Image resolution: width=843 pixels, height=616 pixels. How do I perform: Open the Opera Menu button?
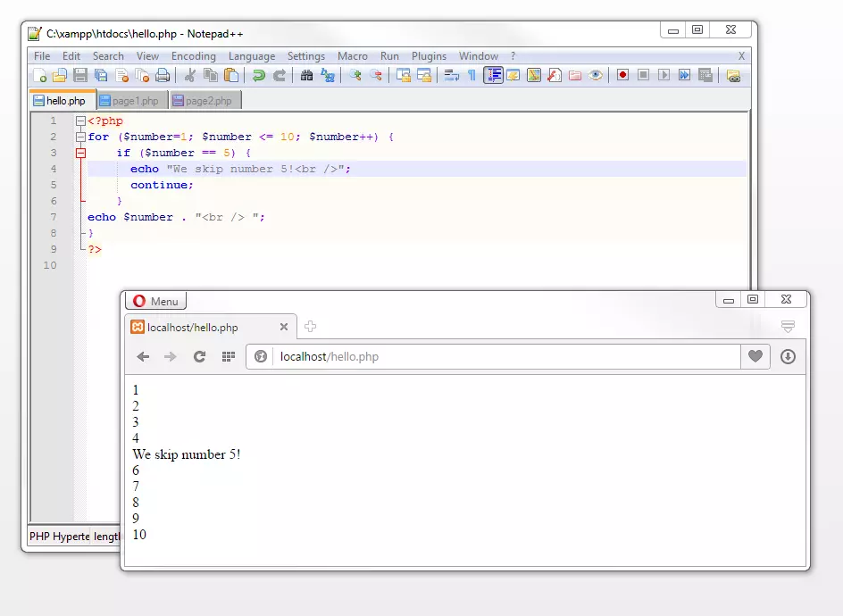156,300
